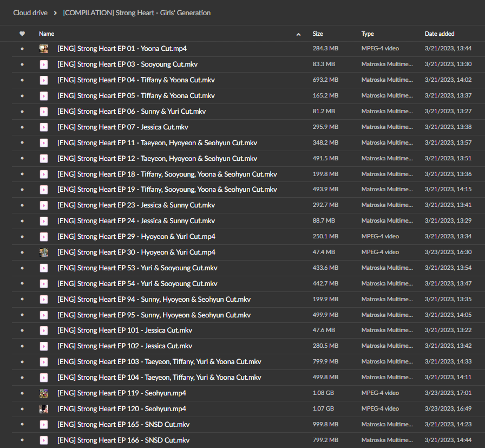Image resolution: width=485 pixels, height=448 pixels.
Task: Open the Strong Heart compilation folder breadcrumb
Action: [x=137, y=12]
